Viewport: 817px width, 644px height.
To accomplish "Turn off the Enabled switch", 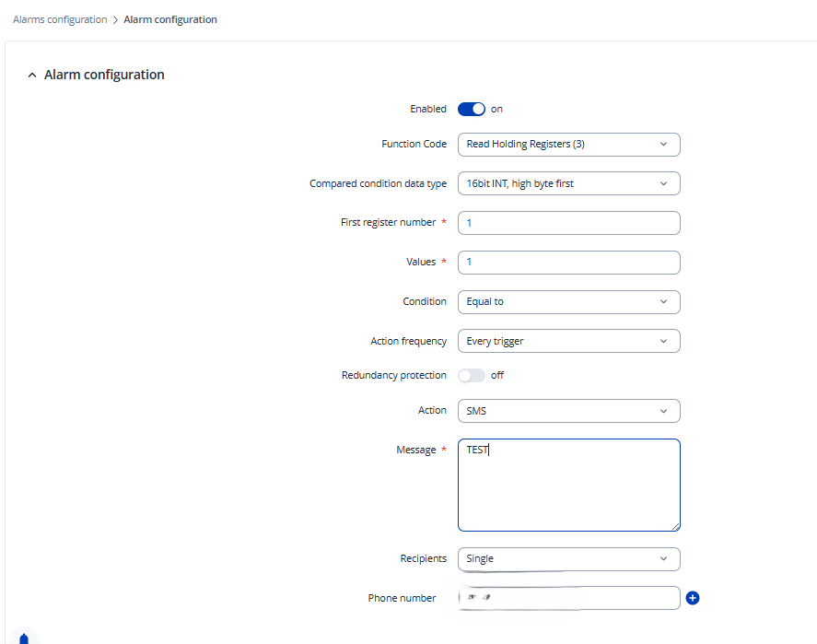I will tap(471, 109).
